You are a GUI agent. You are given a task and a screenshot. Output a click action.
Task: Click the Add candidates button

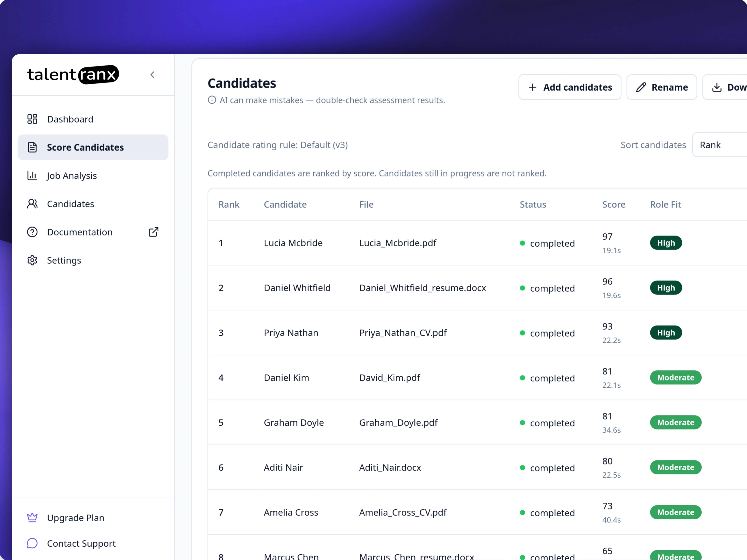(570, 87)
